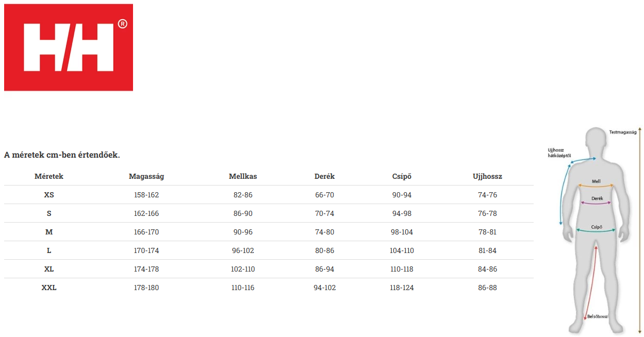The height and width of the screenshot is (337, 644).
Task: Click the 70-74 waist value for S
Action: tap(325, 213)
